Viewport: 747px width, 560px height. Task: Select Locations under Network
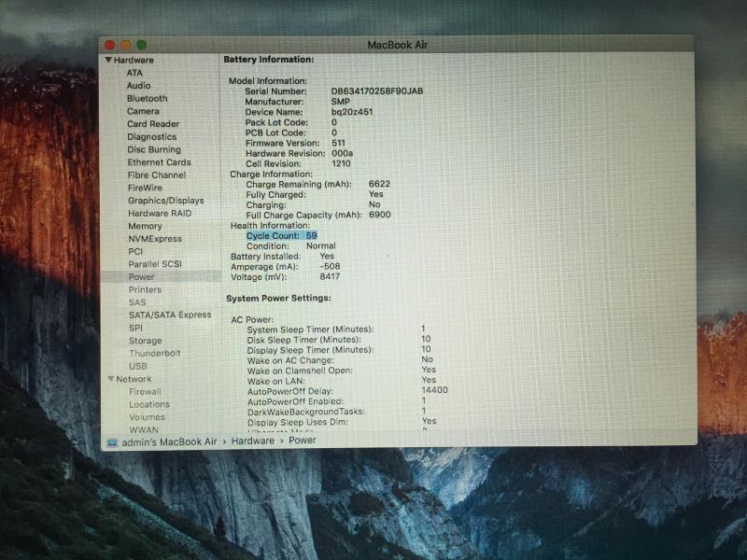coord(149,404)
